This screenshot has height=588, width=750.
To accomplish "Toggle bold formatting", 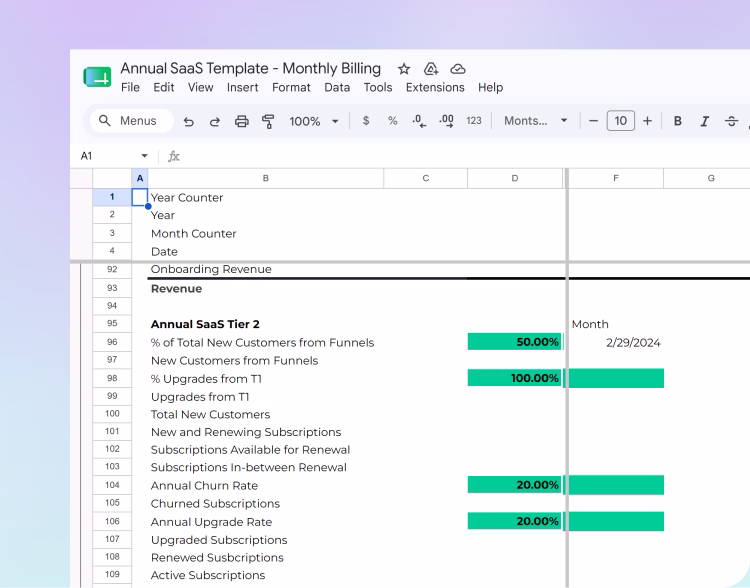I will [678, 121].
